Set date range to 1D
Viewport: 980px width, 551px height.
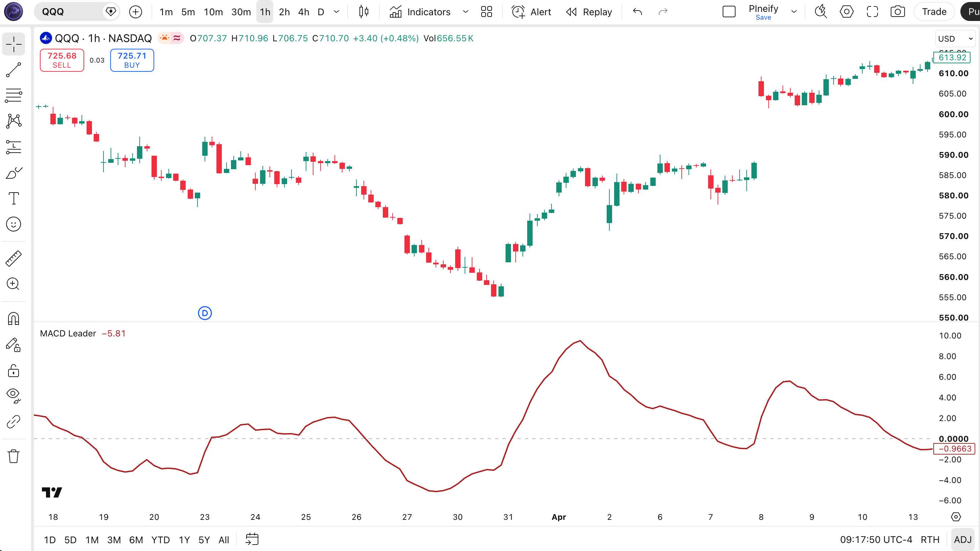[x=50, y=539]
